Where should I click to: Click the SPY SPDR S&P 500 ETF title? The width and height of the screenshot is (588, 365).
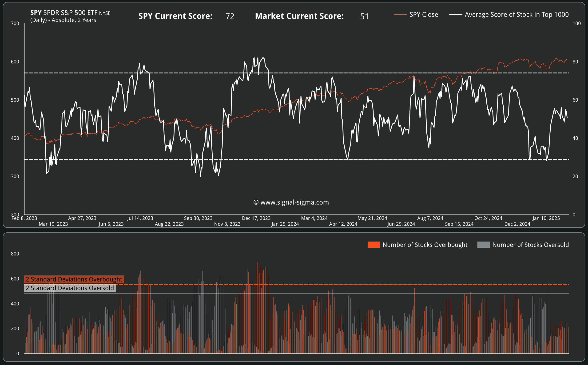tap(70, 13)
